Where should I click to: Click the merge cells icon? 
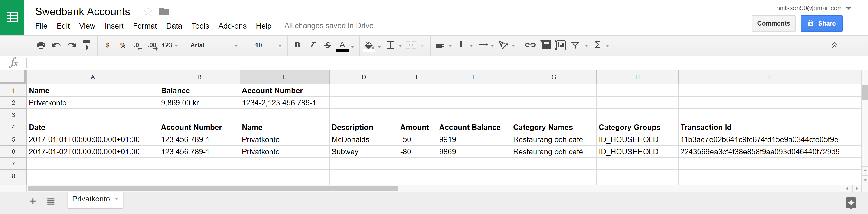[x=411, y=45]
